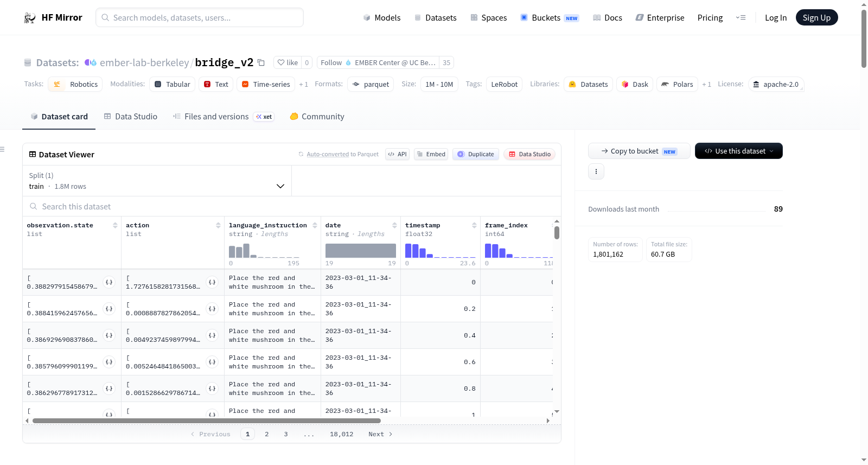Viewport: 868px width, 465px height.
Task: Open the Files and versions tab
Action: 224,116
